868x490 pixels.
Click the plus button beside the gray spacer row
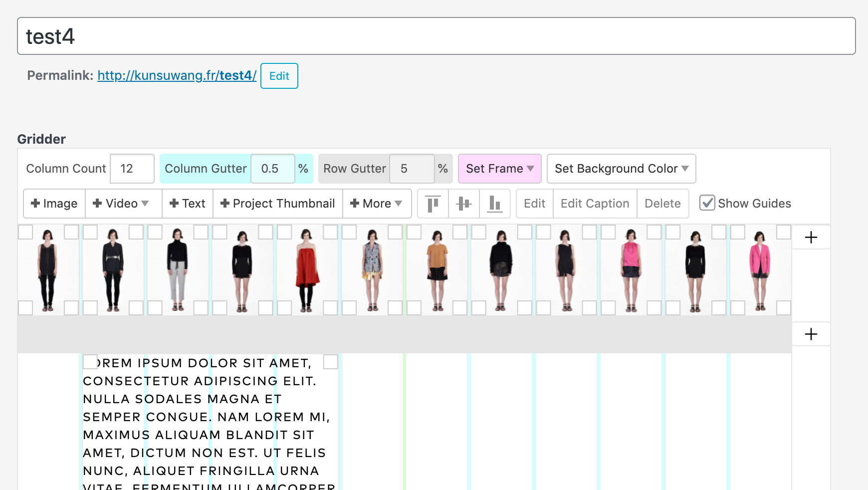pos(811,334)
